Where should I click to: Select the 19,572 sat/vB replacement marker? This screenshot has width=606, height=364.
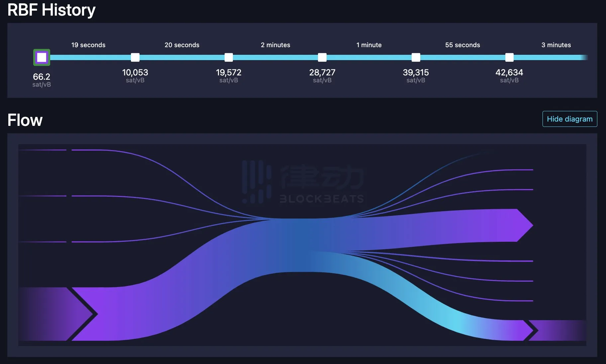coord(229,57)
